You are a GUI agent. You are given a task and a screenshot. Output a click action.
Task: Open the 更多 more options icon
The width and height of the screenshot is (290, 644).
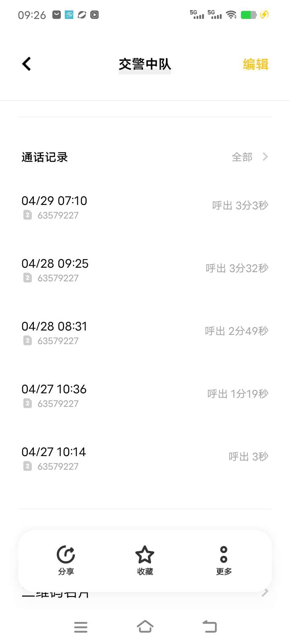coord(224,555)
